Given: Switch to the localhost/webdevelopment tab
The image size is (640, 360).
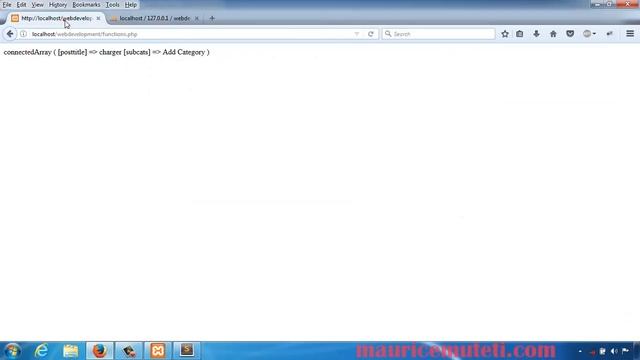Looking at the screenshot, I should tap(55, 18).
